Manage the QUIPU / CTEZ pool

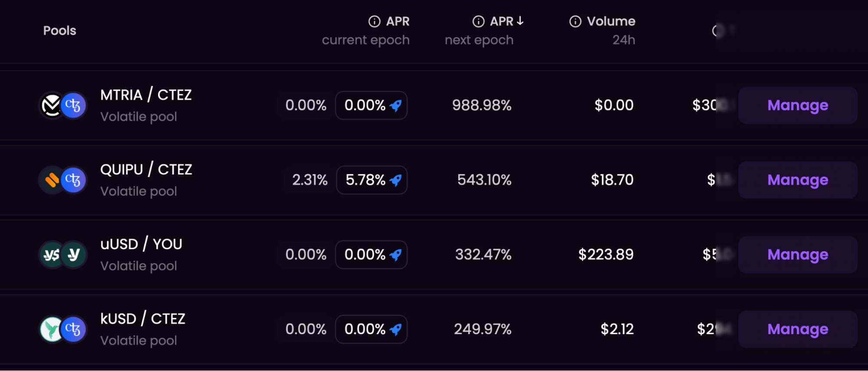coord(797,180)
